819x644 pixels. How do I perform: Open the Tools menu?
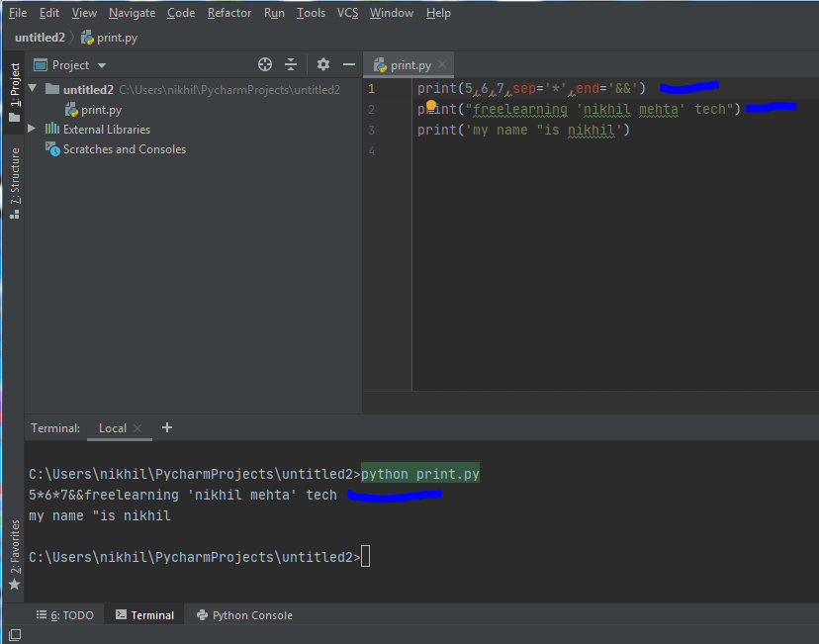[311, 13]
